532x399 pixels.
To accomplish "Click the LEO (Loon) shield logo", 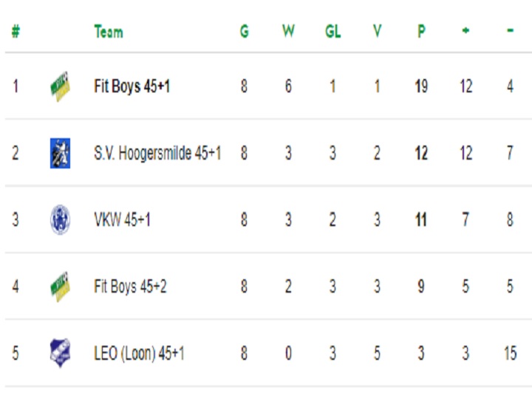I will click(60, 353).
